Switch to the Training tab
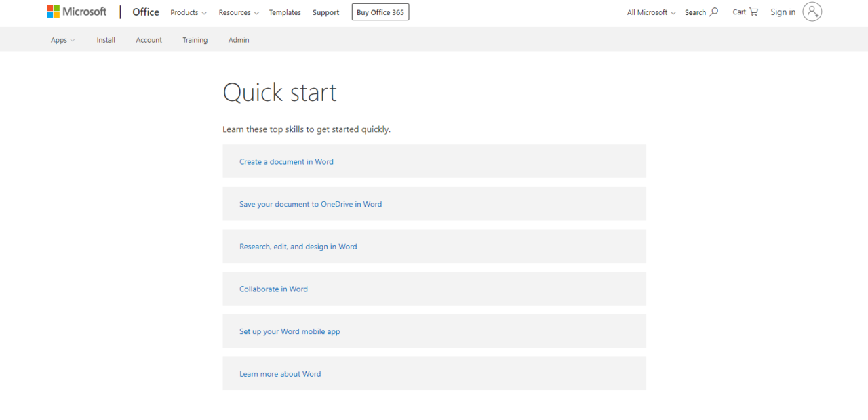This screenshot has height=420, width=868. 195,40
